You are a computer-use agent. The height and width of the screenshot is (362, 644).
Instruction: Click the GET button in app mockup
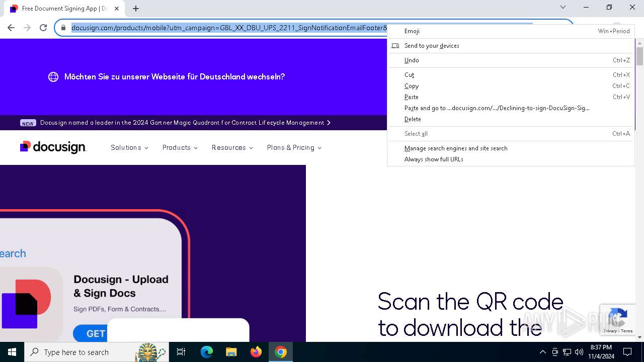click(91, 333)
